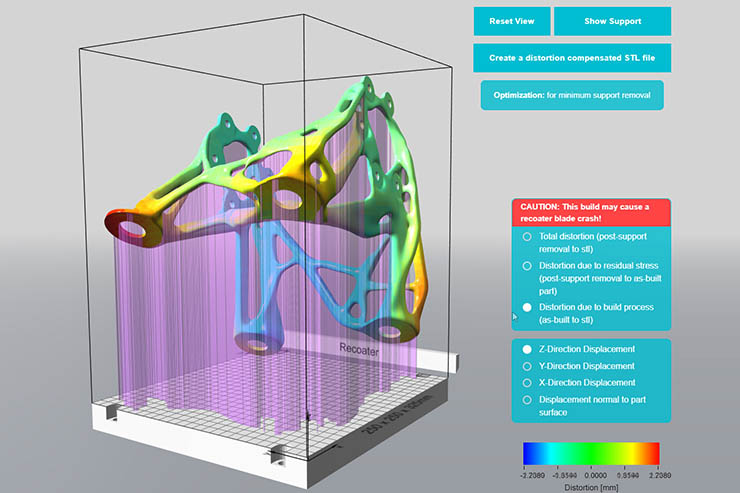740x493 pixels.
Task: Click the red end of distortion color scale
Action: 652,453
